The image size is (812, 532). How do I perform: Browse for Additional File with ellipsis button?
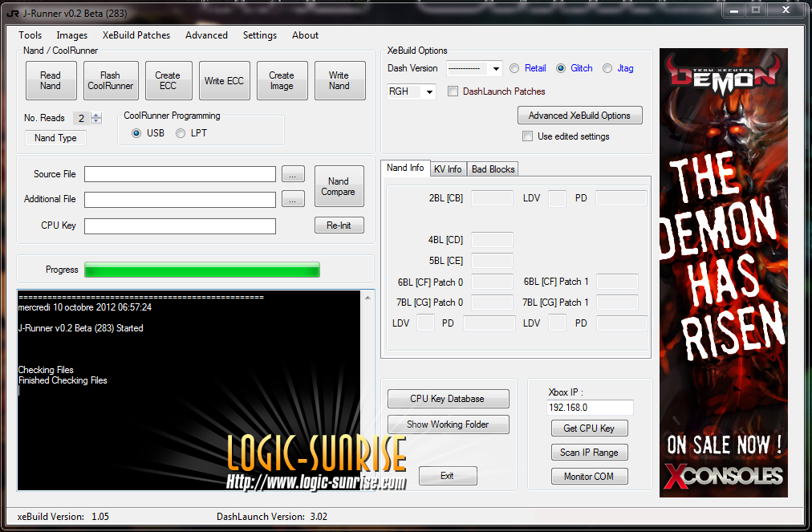point(294,199)
